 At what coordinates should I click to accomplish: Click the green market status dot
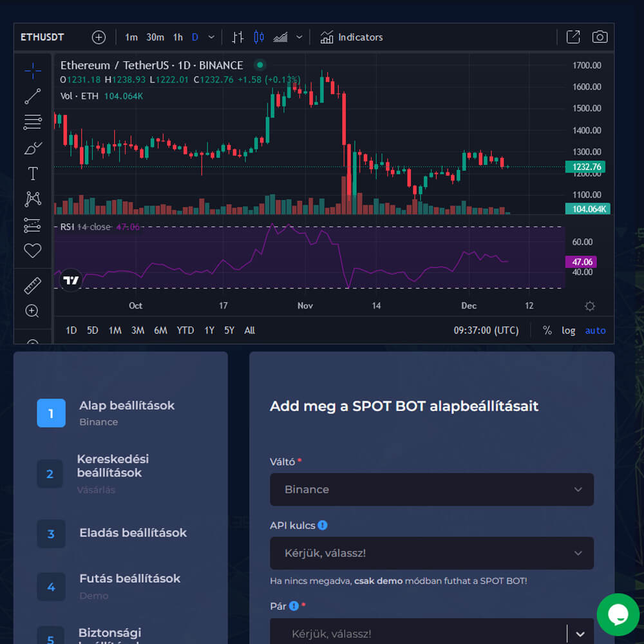tap(260, 65)
